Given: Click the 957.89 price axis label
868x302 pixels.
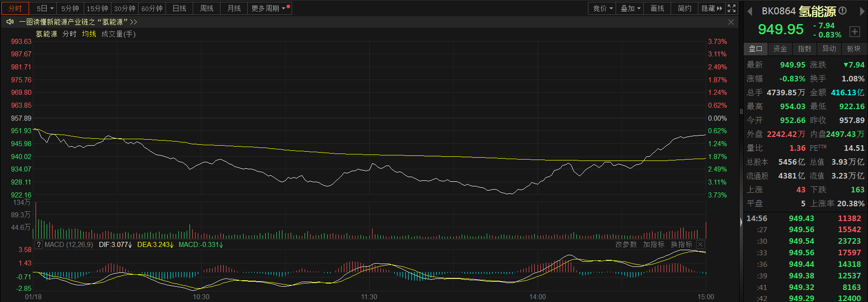Looking at the screenshot, I should coord(21,118).
